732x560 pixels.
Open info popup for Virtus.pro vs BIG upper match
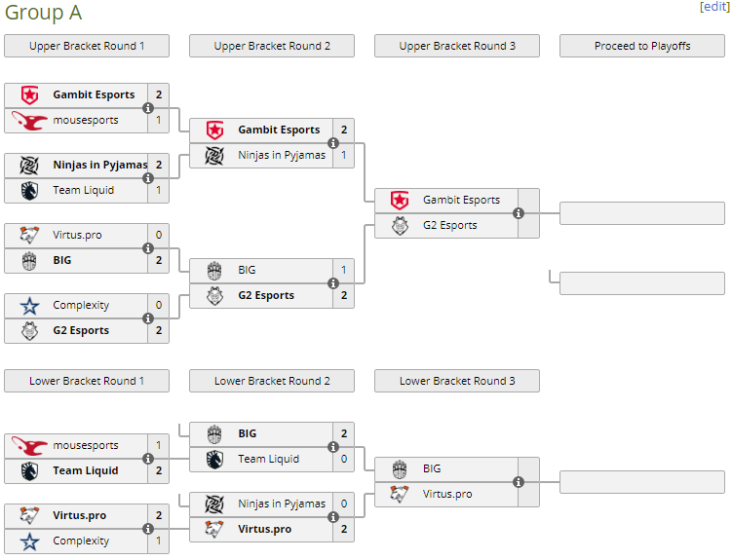click(x=148, y=248)
